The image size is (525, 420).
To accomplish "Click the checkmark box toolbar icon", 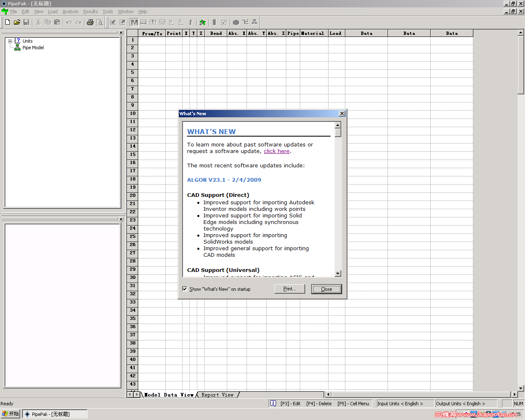I will click(224, 22).
